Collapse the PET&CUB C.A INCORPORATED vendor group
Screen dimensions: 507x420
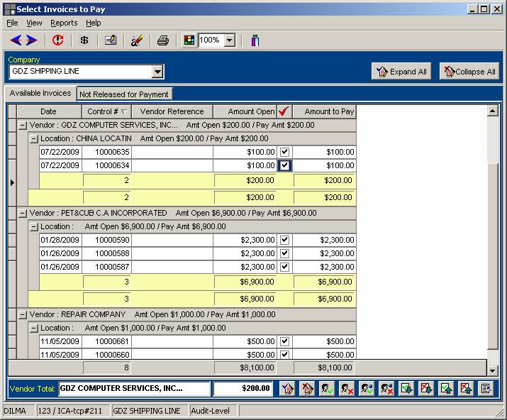pos(22,214)
